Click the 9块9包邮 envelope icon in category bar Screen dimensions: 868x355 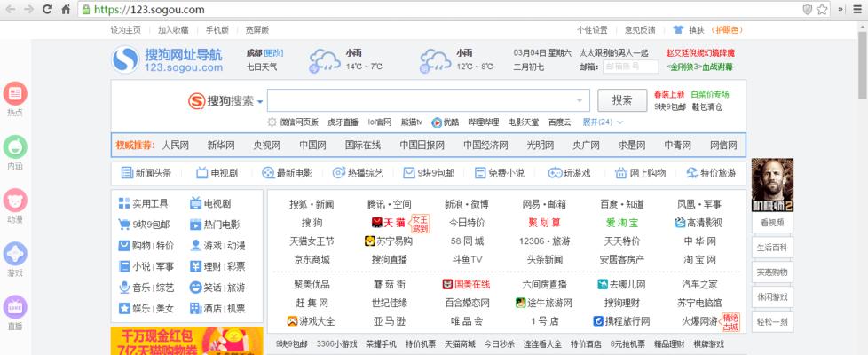tap(409, 173)
